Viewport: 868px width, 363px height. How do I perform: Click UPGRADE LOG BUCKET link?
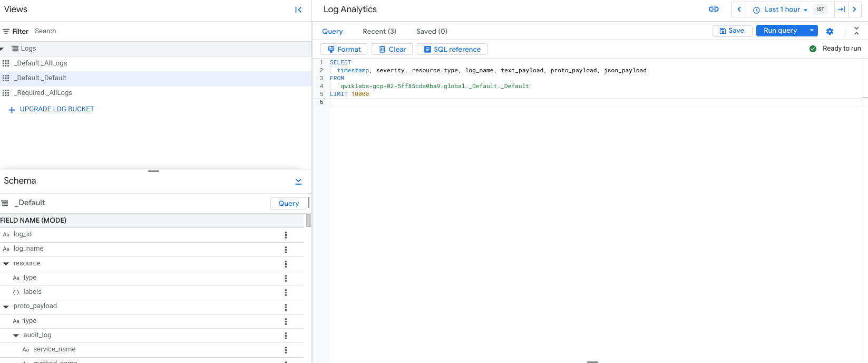click(57, 109)
